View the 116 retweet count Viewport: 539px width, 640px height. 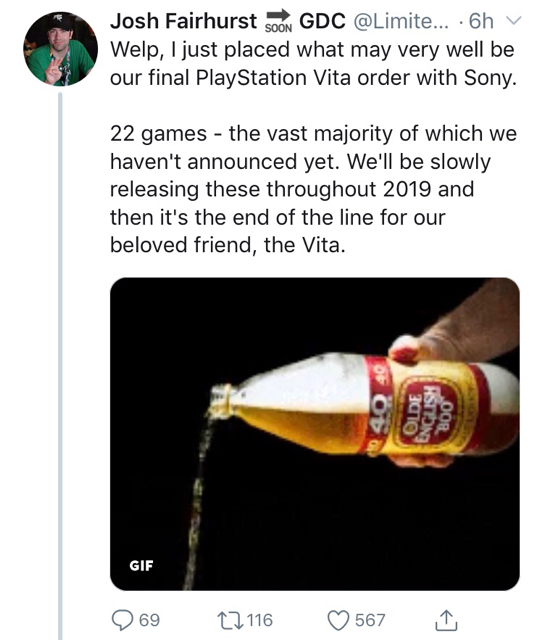tap(260, 620)
